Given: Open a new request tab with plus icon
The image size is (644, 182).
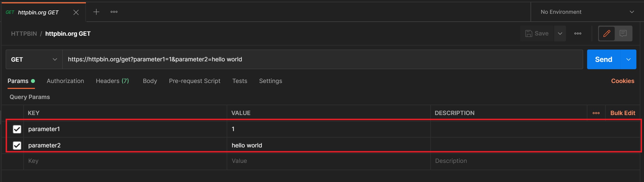Looking at the screenshot, I should click(96, 12).
